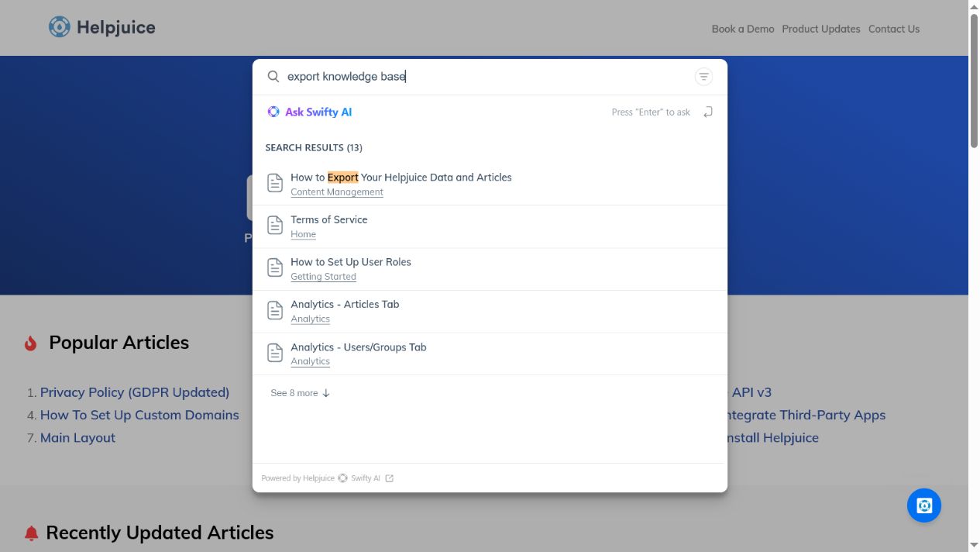
Task: Click document icon for Terms of Service
Action: (x=275, y=226)
